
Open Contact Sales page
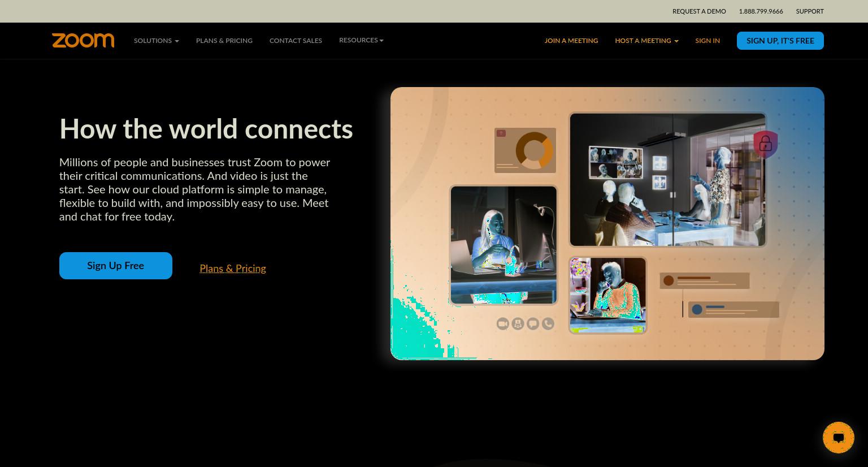pos(296,41)
